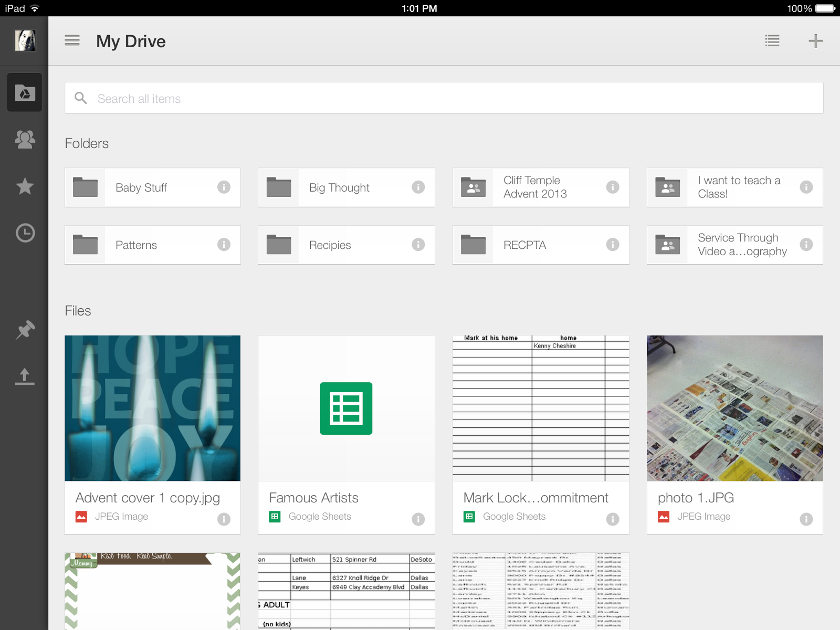This screenshot has height=630, width=840.
Task: Open Recent items clock icon
Action: (x=25, y=233)
